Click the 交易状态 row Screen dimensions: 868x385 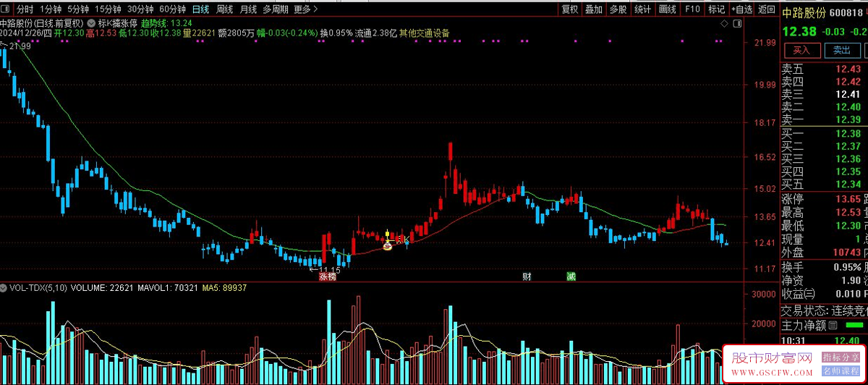click(825, 310)
